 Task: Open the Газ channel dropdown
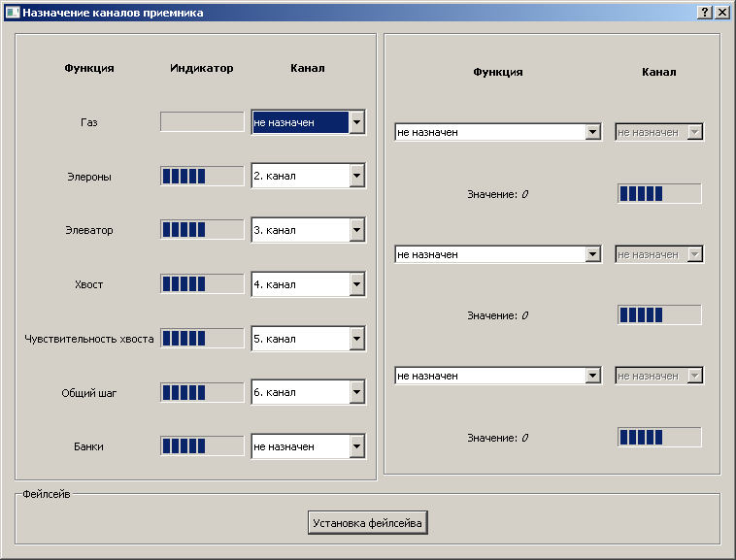tap(308, 122)
